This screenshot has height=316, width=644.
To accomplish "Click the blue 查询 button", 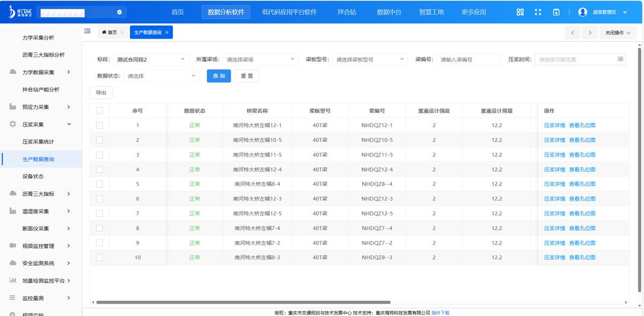I will tap(219, 76).
